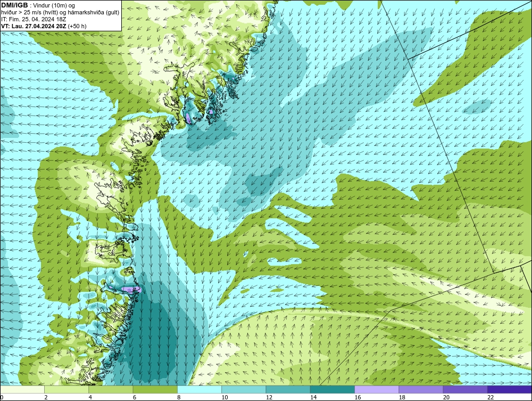The image size is (532, 401).
Task: Click the legend scale value '6'
Action: [135, 397]
